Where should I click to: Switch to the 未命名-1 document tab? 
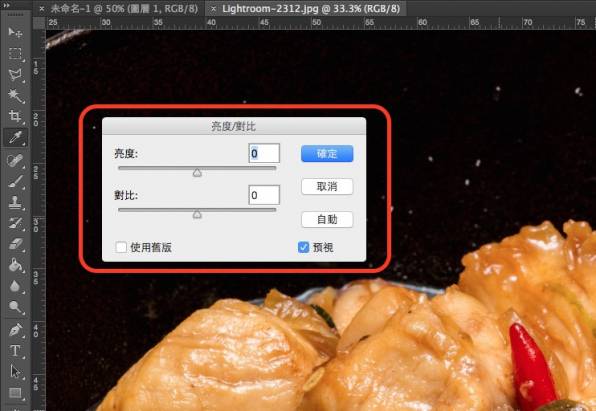coord(124,9)
